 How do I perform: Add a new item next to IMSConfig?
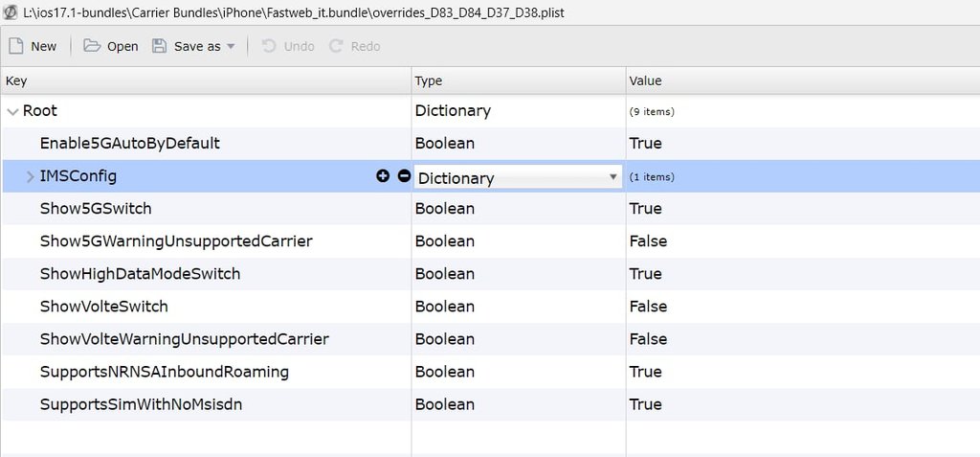point(383,176)
